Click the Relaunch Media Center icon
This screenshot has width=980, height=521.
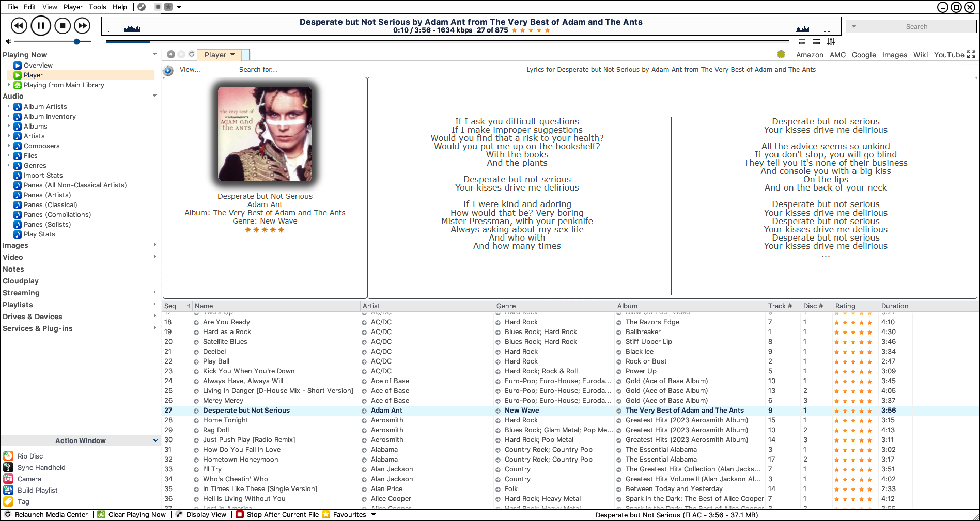coord(8,514)
